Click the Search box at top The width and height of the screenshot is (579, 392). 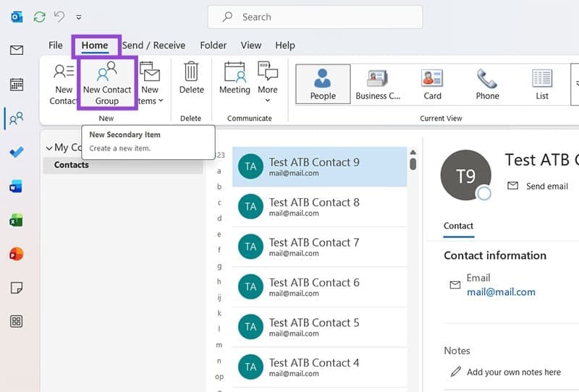click(315, 17)
